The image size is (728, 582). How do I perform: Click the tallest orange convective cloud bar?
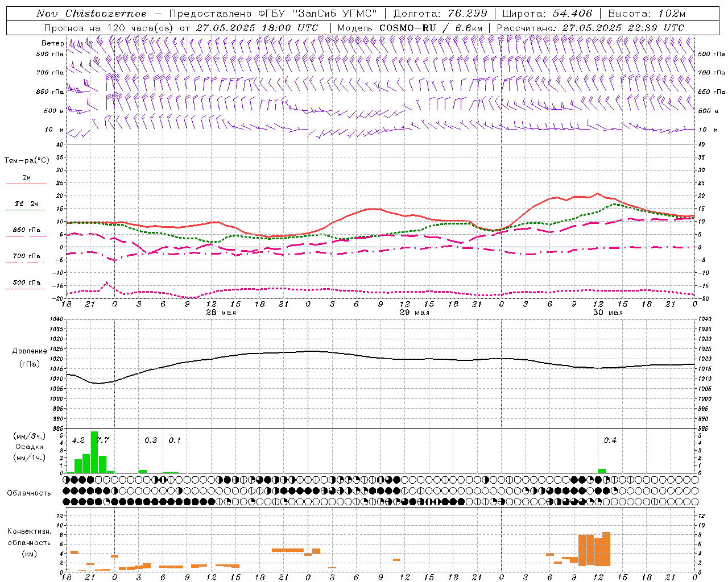[606, 549]
